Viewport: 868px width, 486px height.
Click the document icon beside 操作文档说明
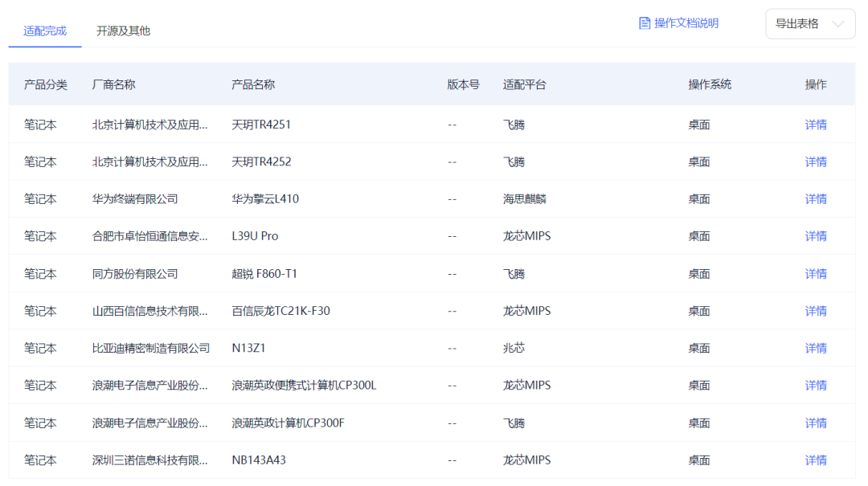pyautogui.click(x=645, y=23)
